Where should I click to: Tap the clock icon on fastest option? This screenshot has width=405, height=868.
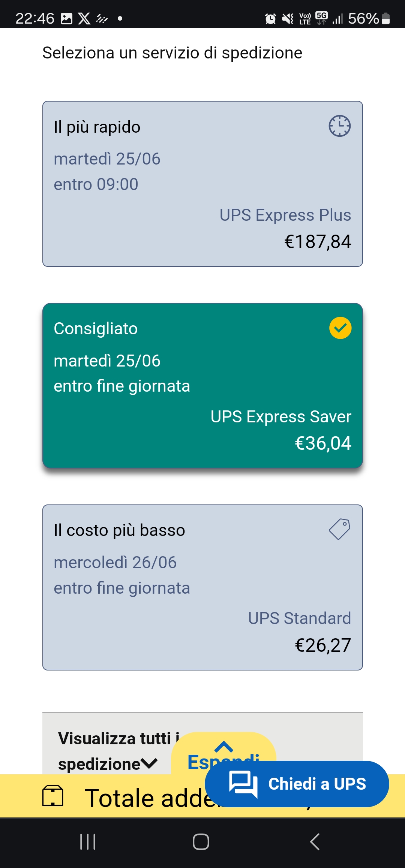coord(340,126)
